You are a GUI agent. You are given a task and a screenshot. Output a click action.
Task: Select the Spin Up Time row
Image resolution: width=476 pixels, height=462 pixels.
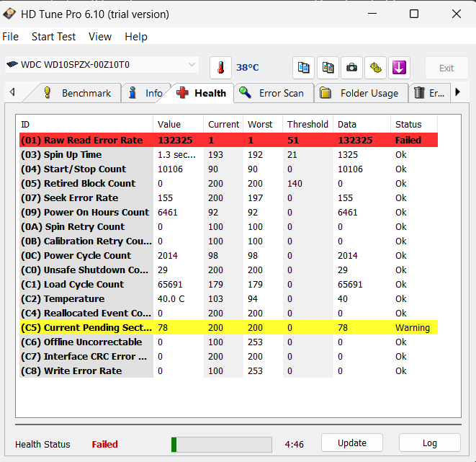tap(228, 155)
